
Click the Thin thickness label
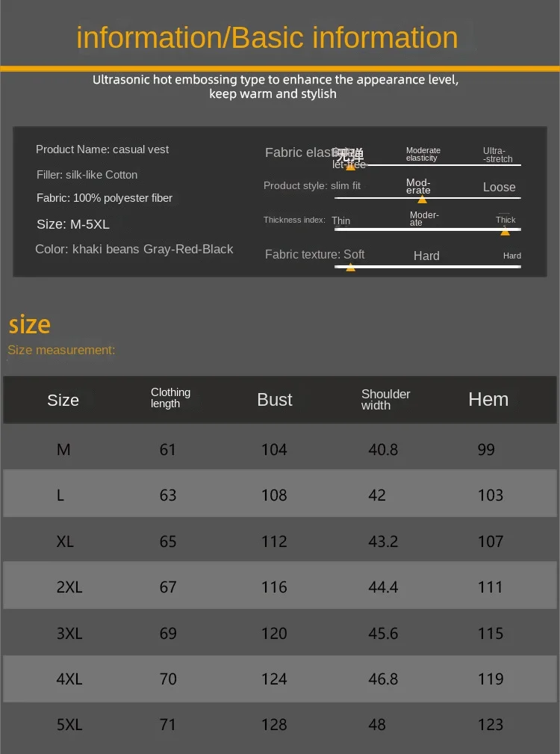340,220
